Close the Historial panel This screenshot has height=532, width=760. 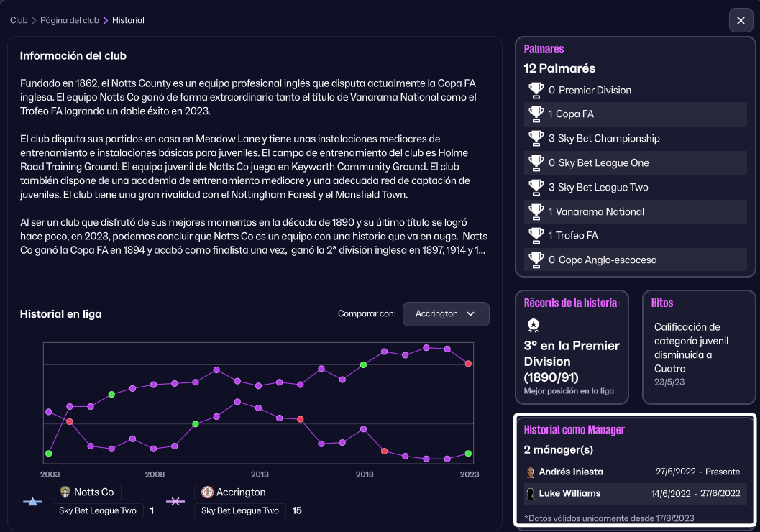[741, 20]
